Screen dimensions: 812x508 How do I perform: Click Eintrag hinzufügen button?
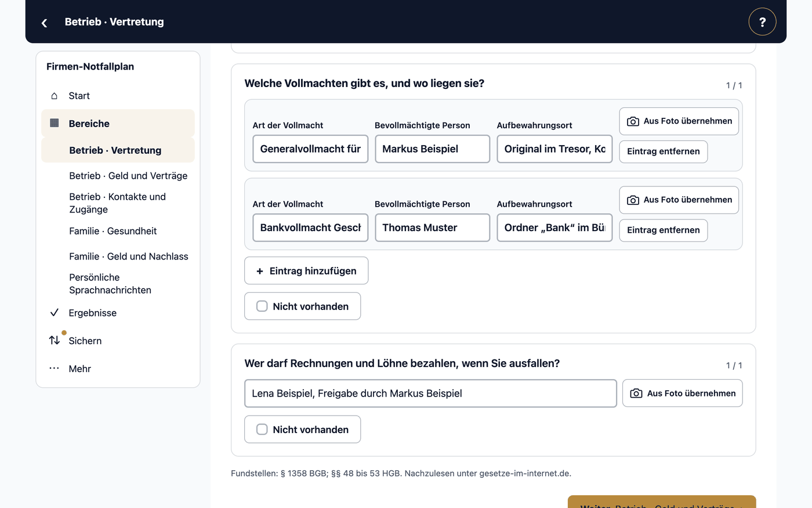[306, 271]
